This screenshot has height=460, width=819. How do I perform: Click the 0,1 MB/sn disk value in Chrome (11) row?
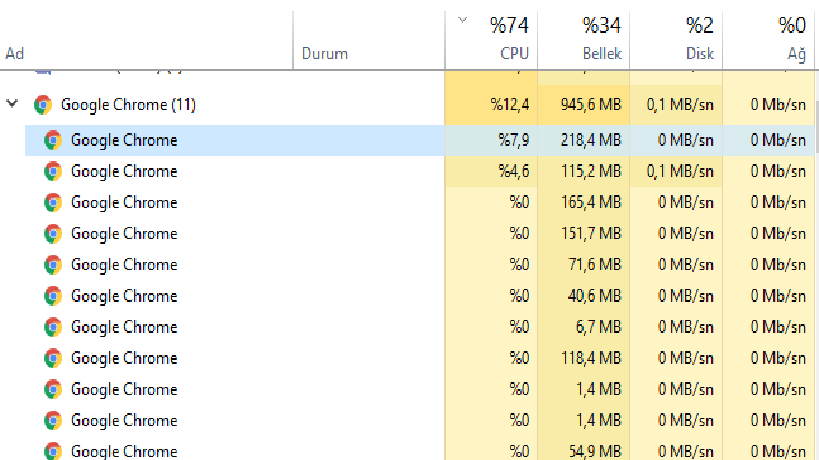coord(680,105)
